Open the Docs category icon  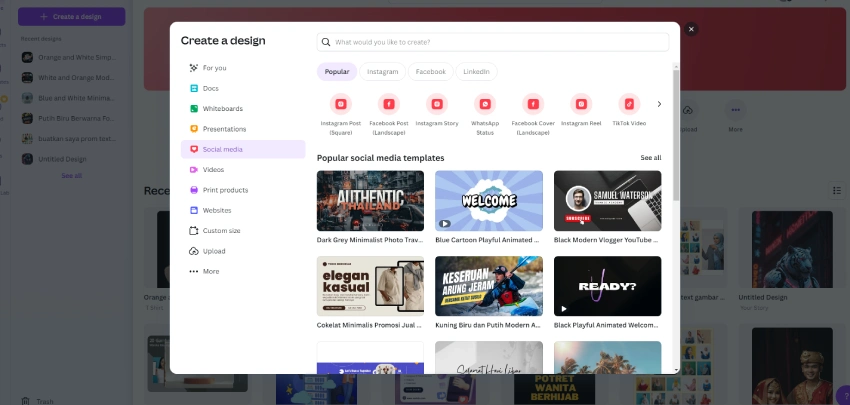point(194,88)
